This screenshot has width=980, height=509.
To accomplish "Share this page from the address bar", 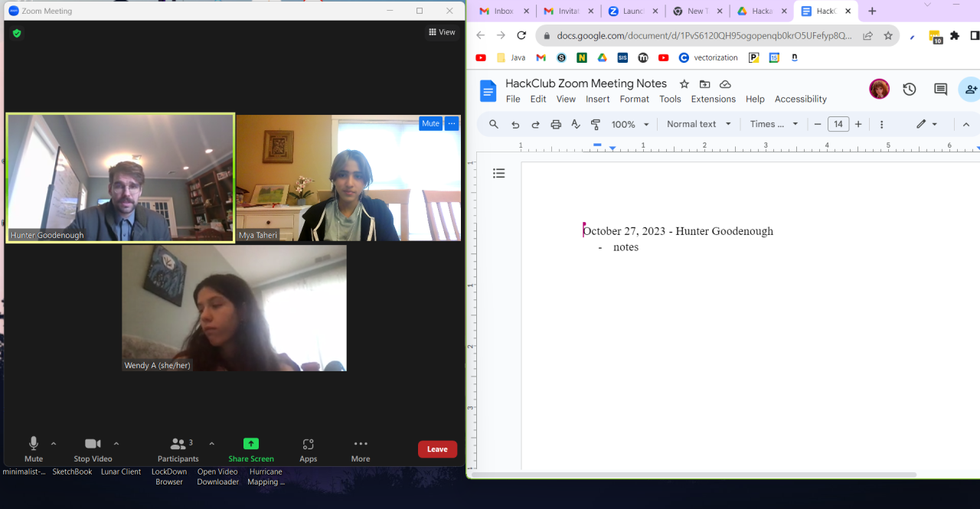I will tap(867, 35).
